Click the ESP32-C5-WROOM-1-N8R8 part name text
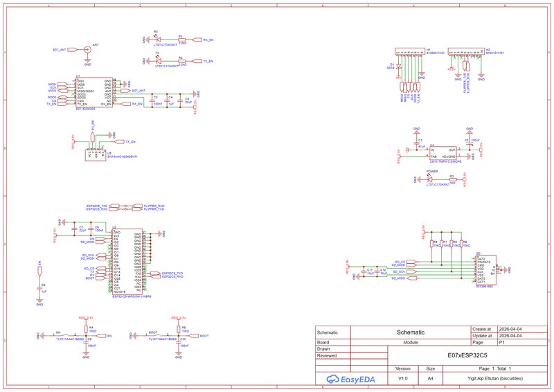The image size is (554, 392). click(132, 296)
